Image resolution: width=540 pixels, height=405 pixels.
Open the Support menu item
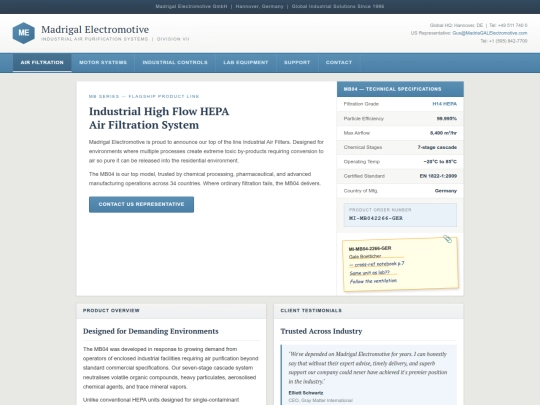click(297, 62)
